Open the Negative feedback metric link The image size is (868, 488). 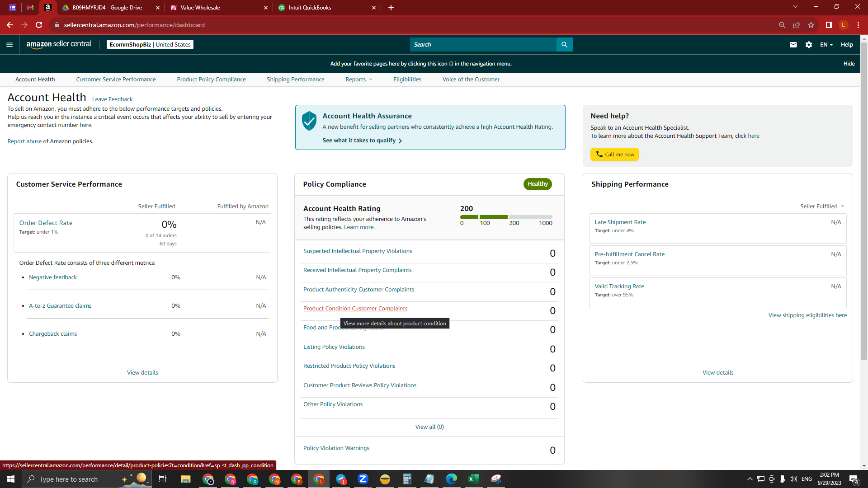point(53,277)
